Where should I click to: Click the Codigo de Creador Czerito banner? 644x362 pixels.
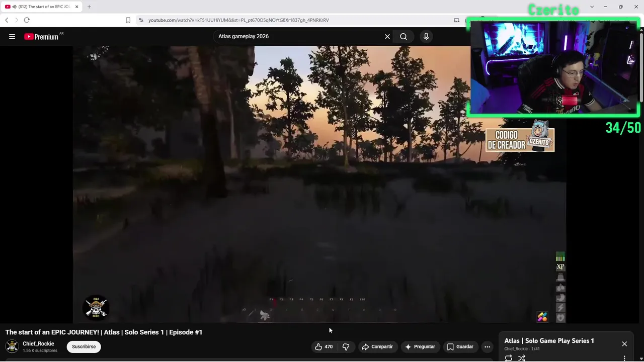pos(520,136)
